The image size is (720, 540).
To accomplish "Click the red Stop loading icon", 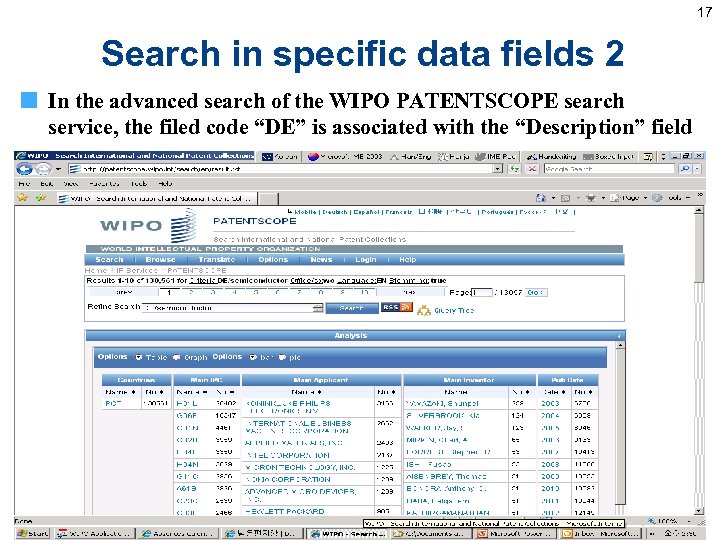I will click(532, 169).
